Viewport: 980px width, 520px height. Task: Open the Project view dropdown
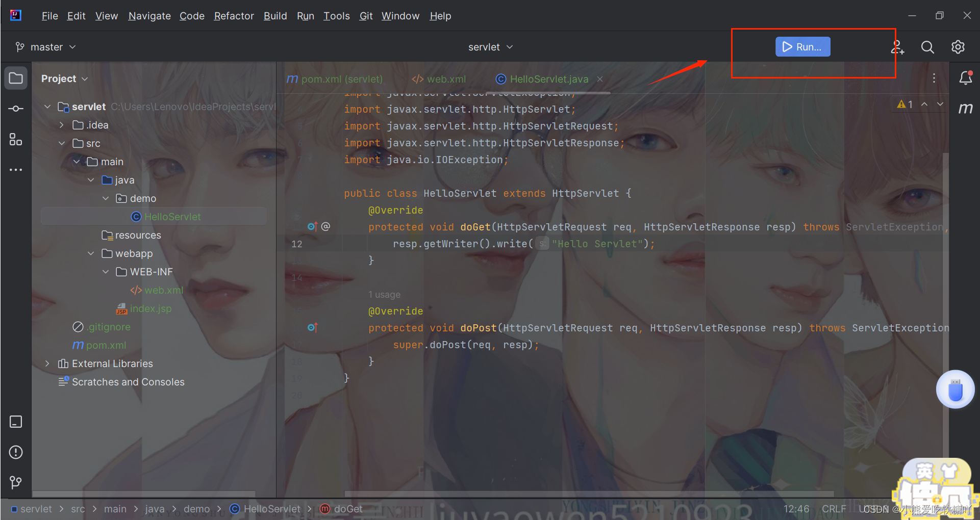pyautogui.click(x=65, y=79)
